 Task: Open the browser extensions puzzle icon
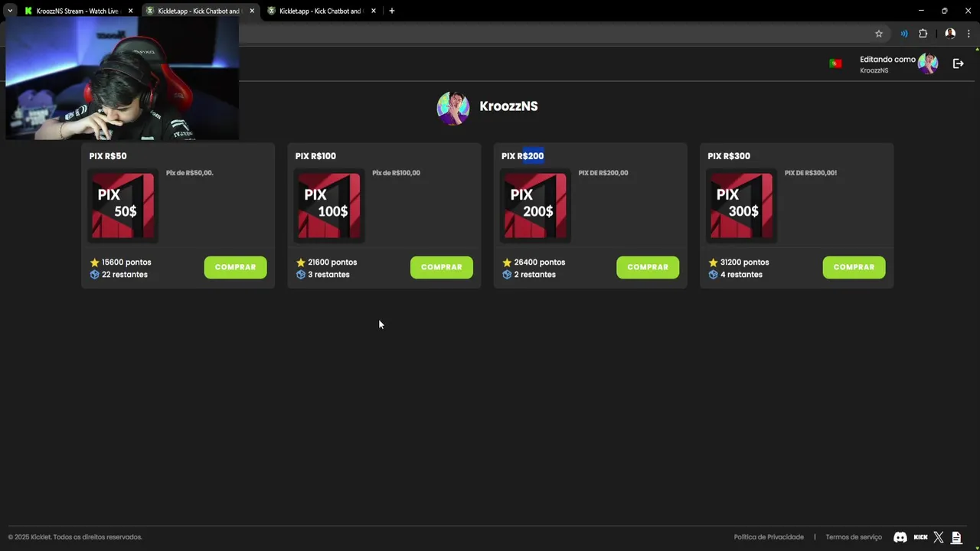pyautogui.click(x=923, y=34)
